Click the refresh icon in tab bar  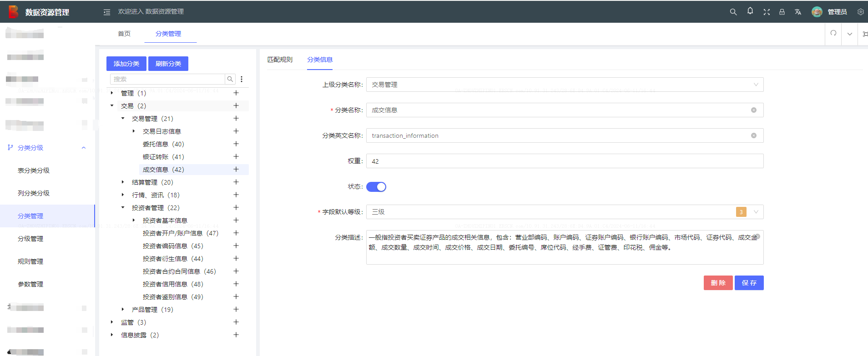(833, 33)
